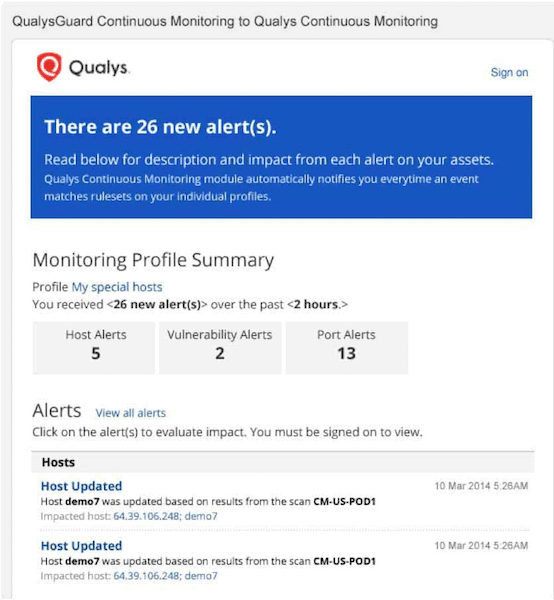Select the Port Alerts 13 tile

(x=347, y=347)
